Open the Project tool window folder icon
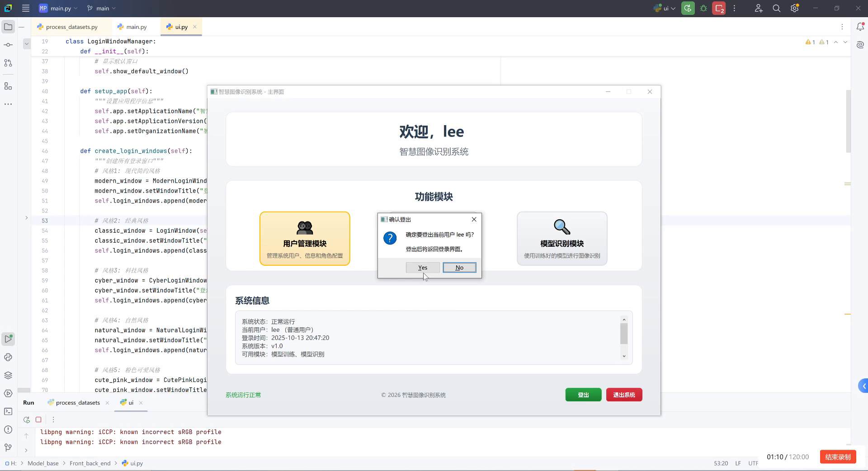 coord(8,27)
